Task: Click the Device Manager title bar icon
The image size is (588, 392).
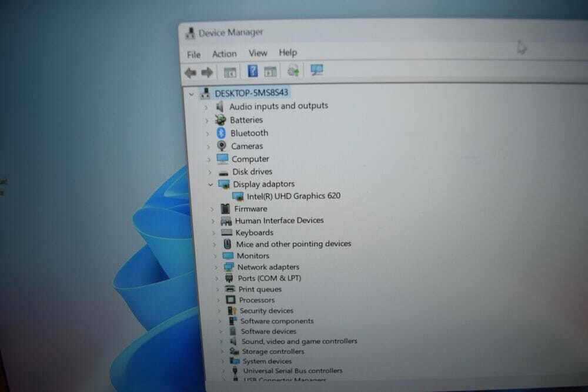Action: click(190, 33)
